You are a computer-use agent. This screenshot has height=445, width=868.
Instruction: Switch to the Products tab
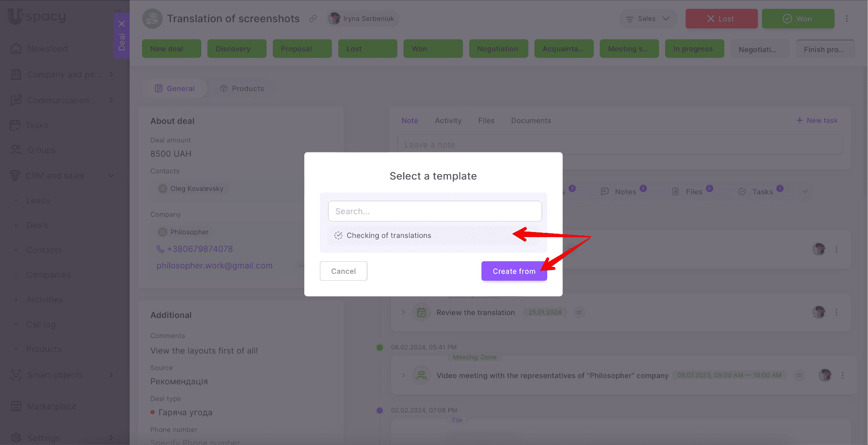242,88
